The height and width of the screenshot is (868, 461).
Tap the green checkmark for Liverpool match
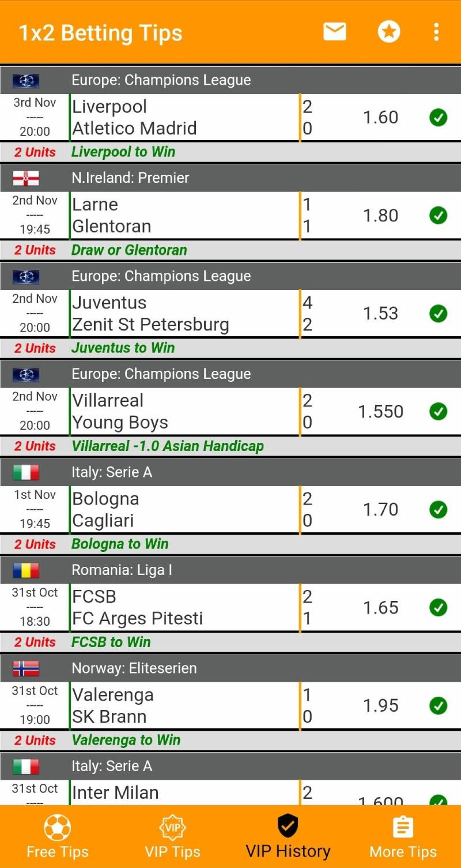(439, 118)
